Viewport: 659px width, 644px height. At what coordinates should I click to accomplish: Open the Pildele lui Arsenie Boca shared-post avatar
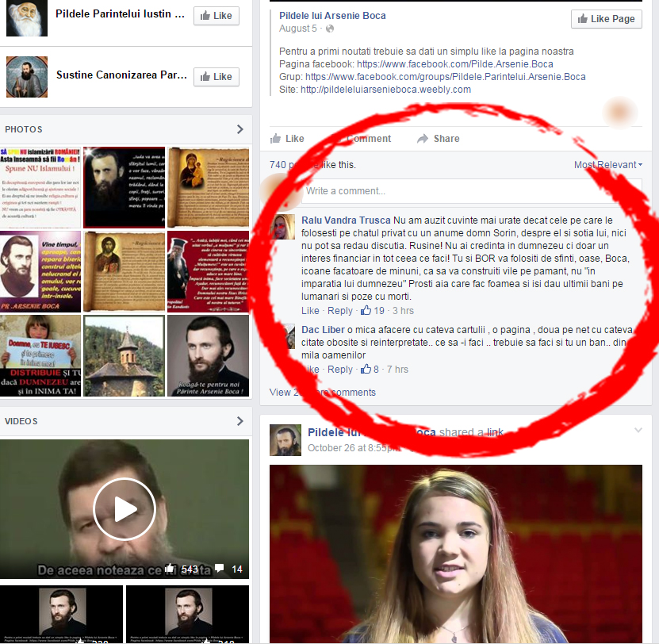[285, 440]
